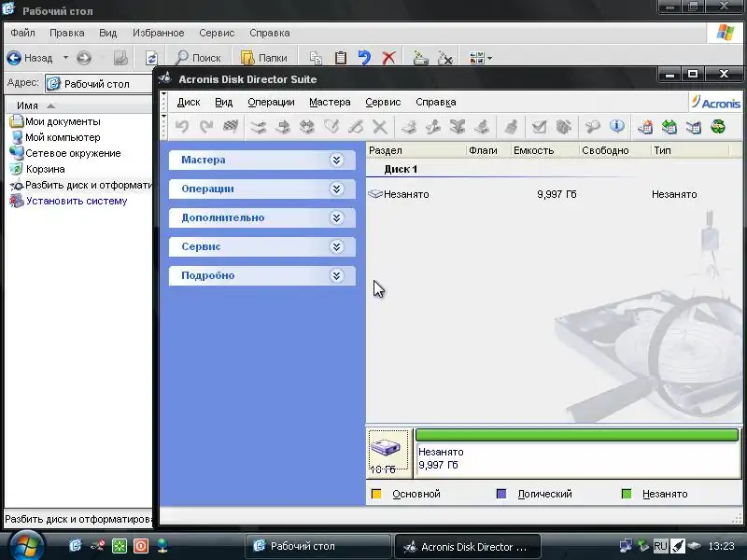Open the Диск menu in Acronis

pyautogui.click(x=189, y=102)
